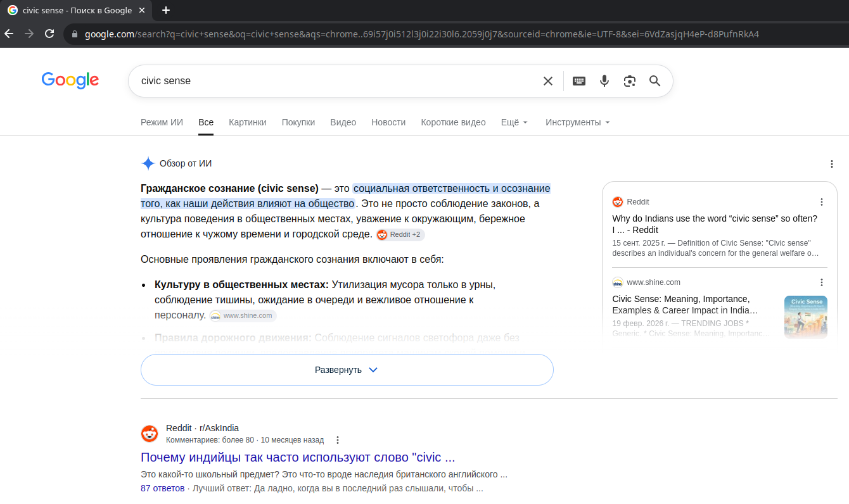Image resolution: width=849 pixels, height=504 pixels.
Task: Open result 'Почему индийцы так часто используют'
Action: [298, 457]
